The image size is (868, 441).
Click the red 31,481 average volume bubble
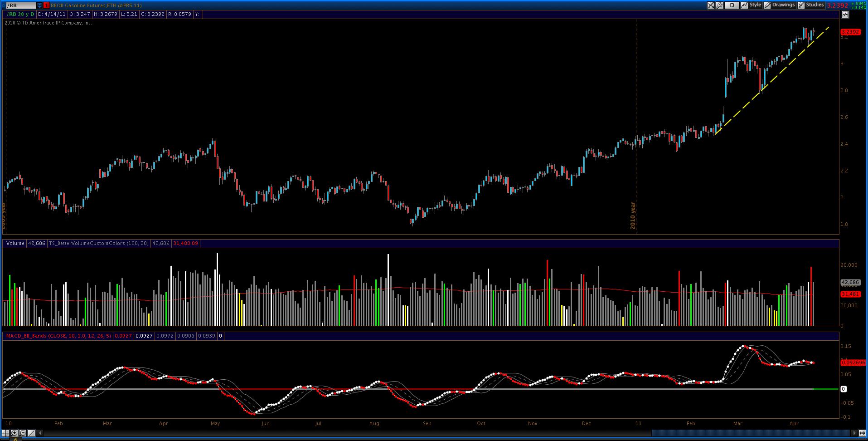[x=850, y=294]
